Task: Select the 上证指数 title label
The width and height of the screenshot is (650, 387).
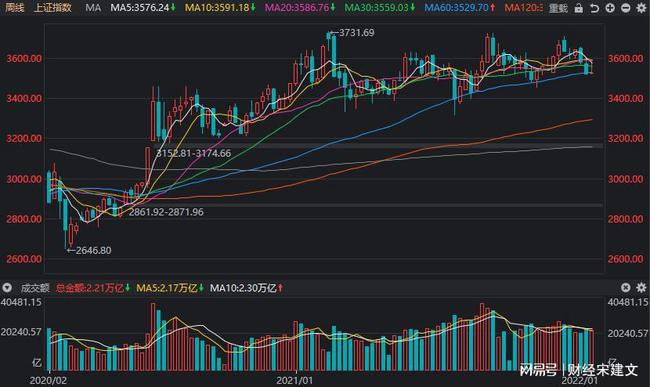Action: tap(53, 7)
